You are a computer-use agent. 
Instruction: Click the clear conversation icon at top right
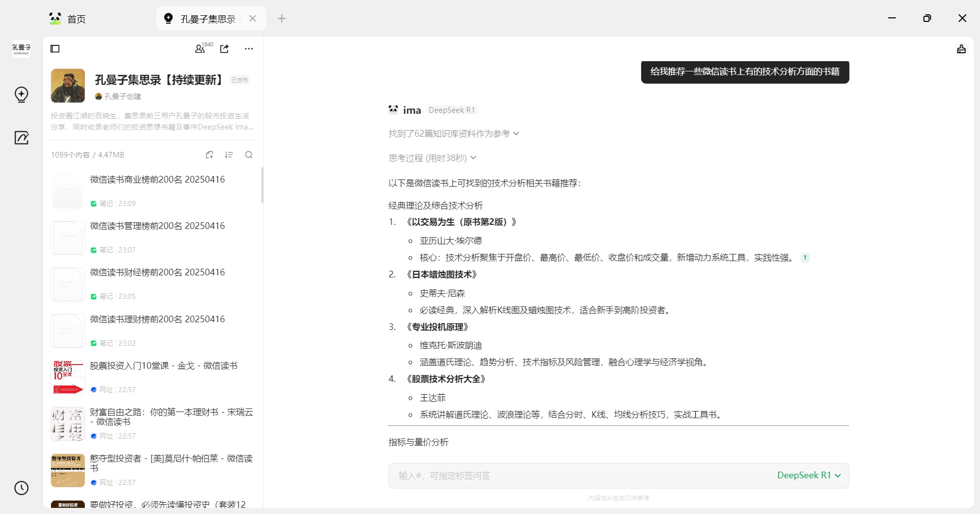[x=961, y=49]
